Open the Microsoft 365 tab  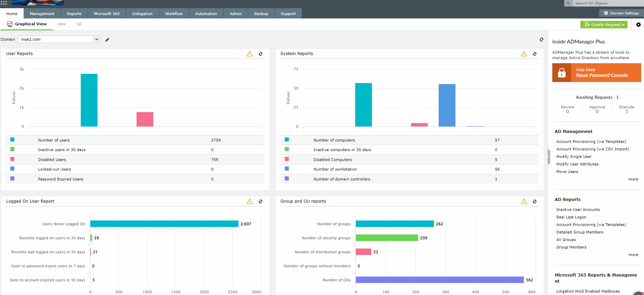107,14
